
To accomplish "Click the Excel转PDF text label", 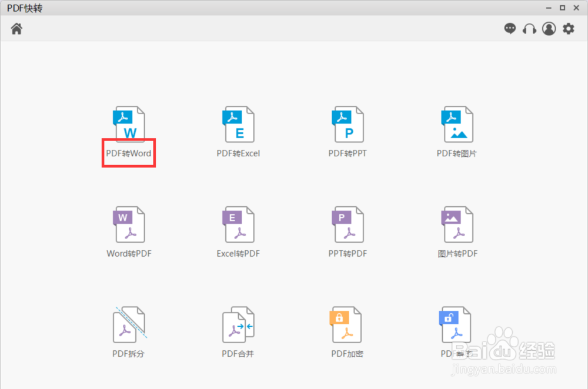I will tap(238, 253).
